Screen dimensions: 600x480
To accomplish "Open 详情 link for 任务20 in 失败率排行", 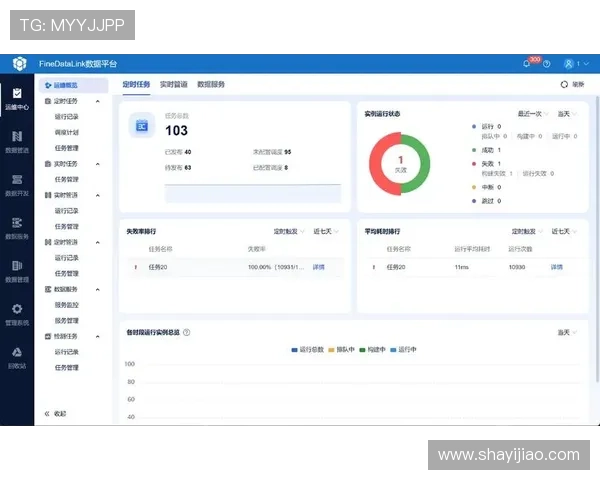I will (x=319, y=267).
